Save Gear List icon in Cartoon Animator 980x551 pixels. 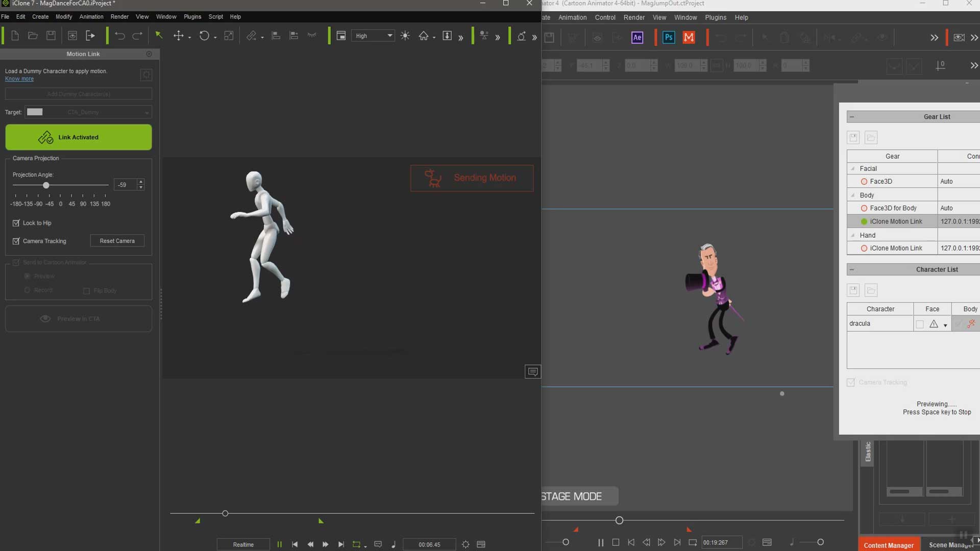[x=853, y=137]
